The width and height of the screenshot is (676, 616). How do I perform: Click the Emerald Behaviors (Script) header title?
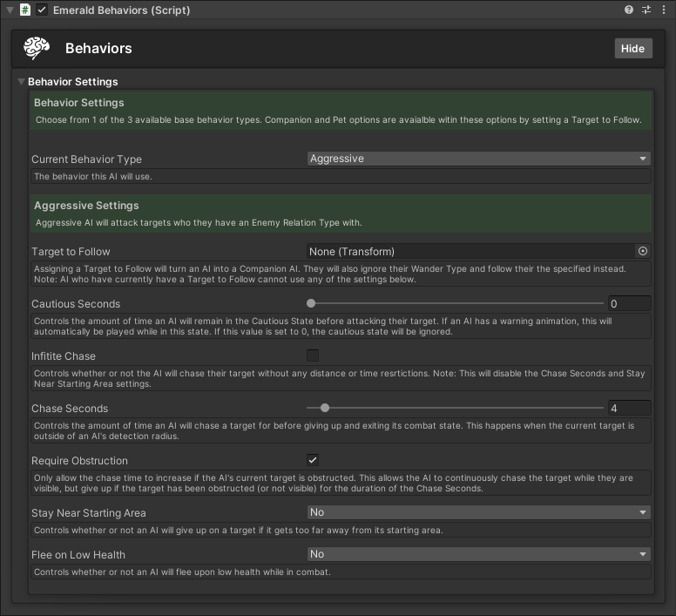click(x=121, y=10)
